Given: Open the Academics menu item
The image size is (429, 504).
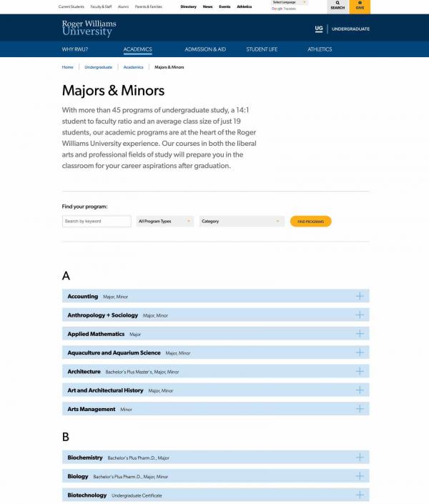Looking at the screenshot, I should (x=138, y=49).
